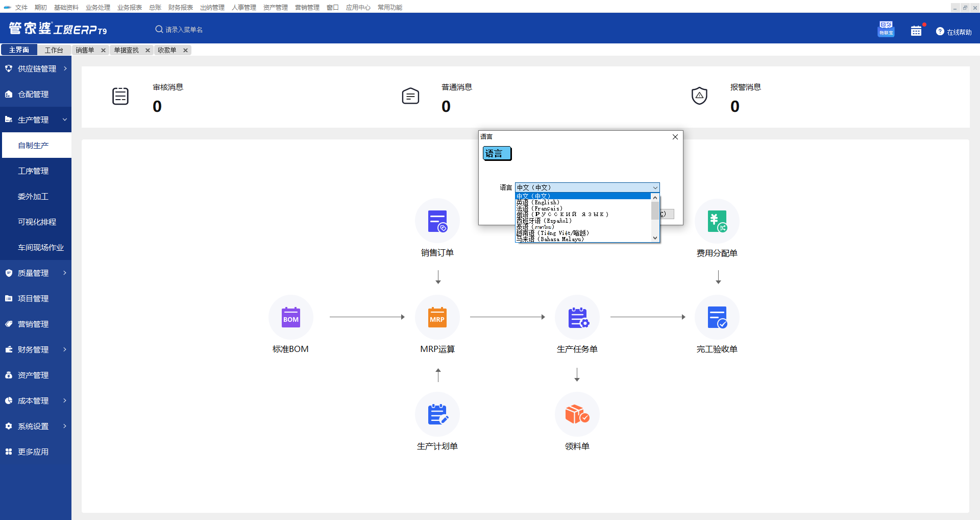Click the language list scroll-up arrow

(655, 197)
